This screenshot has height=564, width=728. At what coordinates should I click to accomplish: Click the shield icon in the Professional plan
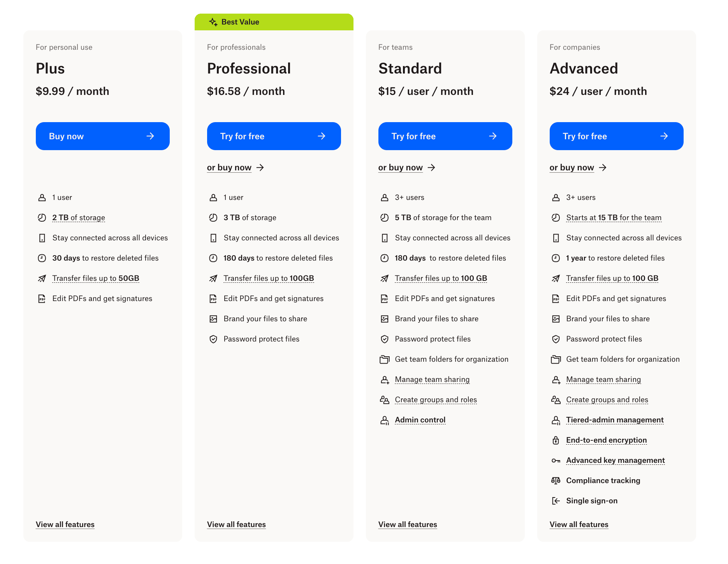(213, 339)
